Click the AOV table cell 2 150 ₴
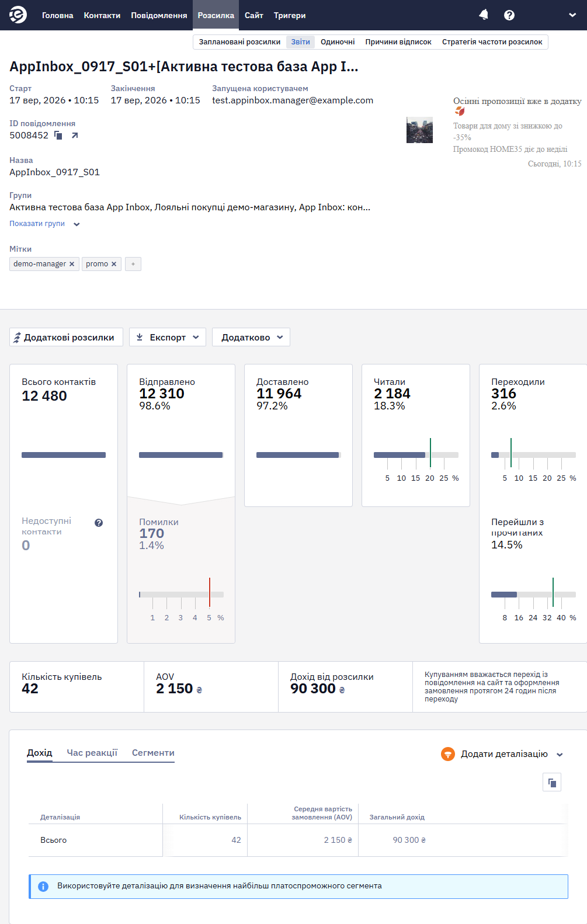 [x=338, y=840]
